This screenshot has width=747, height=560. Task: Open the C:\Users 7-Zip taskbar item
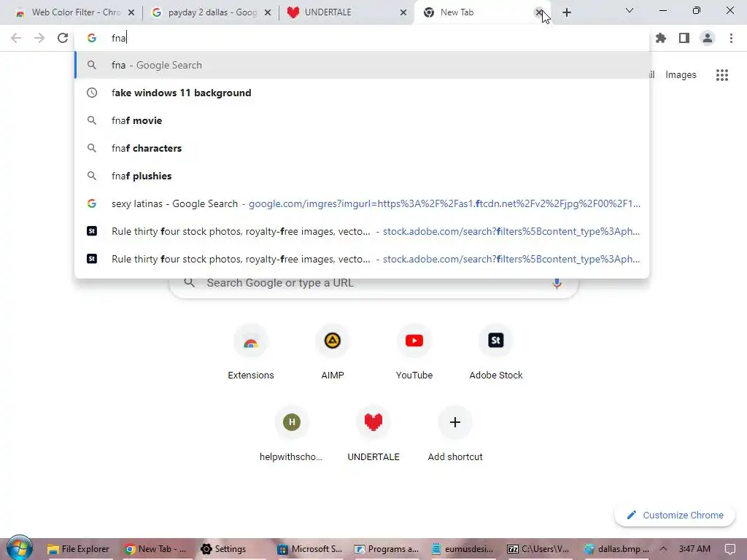pos(538,549)
